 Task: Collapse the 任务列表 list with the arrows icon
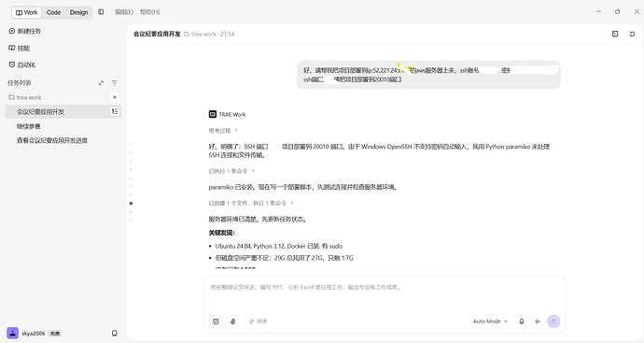101,83
